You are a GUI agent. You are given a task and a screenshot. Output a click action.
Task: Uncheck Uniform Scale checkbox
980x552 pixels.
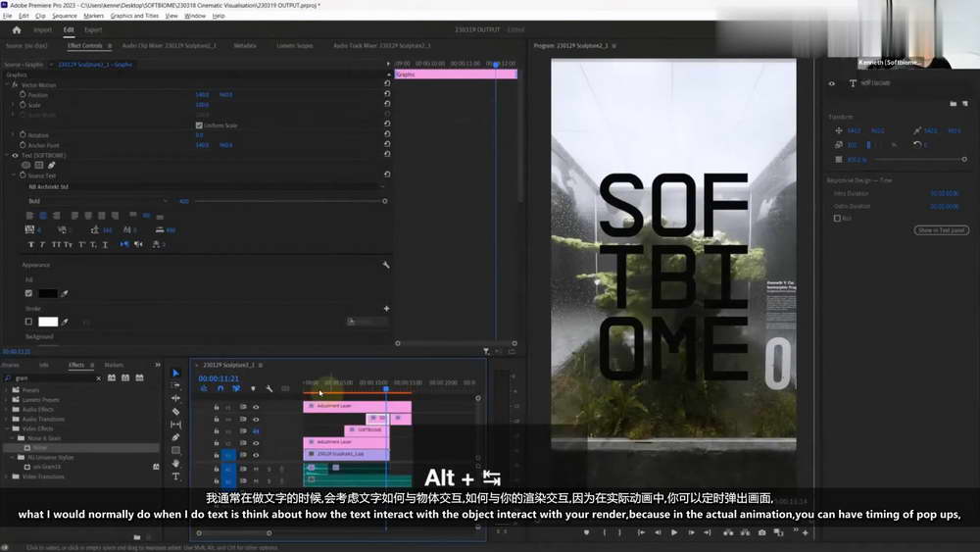[199, 125]
